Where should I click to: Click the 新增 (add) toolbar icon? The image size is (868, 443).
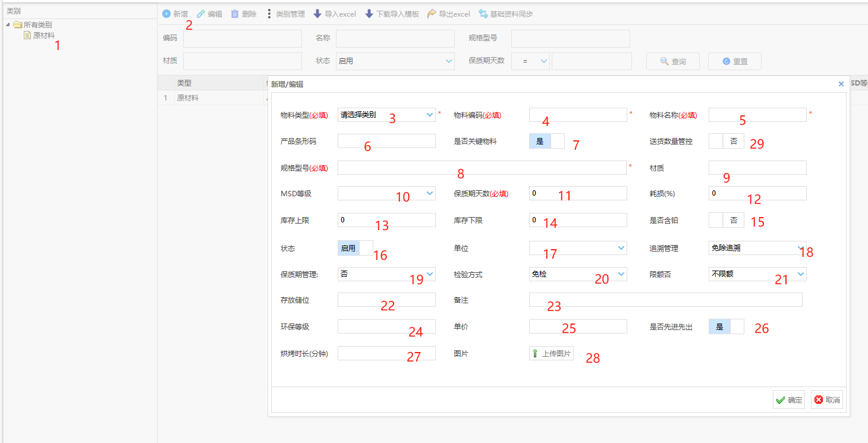(166, 14)
